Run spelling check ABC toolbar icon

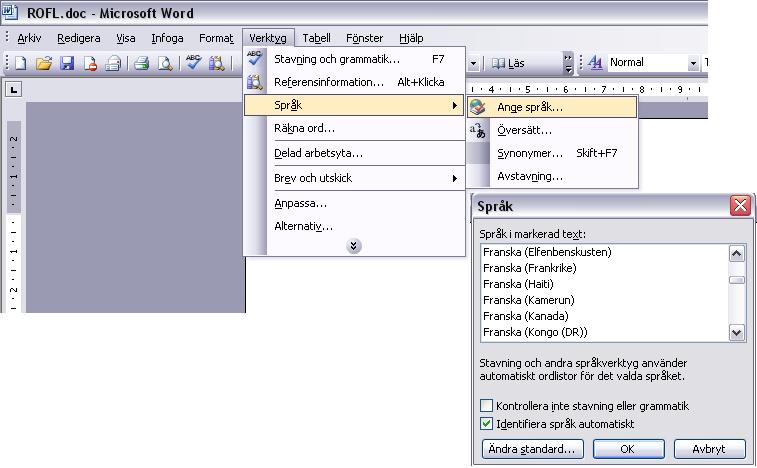(194, 62)
